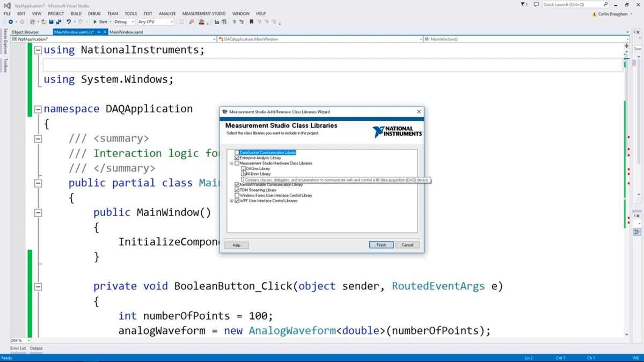Collapse the MainWindow() constructor block
644x362 pixels.
point(38,212)
